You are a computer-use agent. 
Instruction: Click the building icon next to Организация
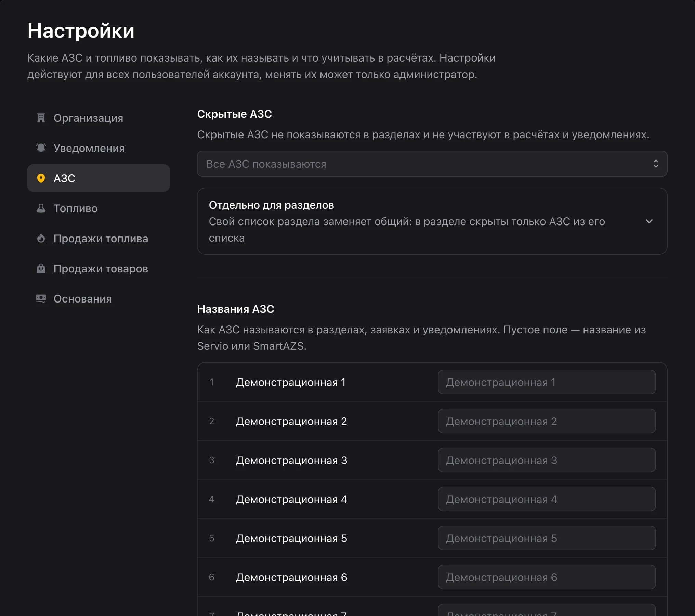pos(41,118)
